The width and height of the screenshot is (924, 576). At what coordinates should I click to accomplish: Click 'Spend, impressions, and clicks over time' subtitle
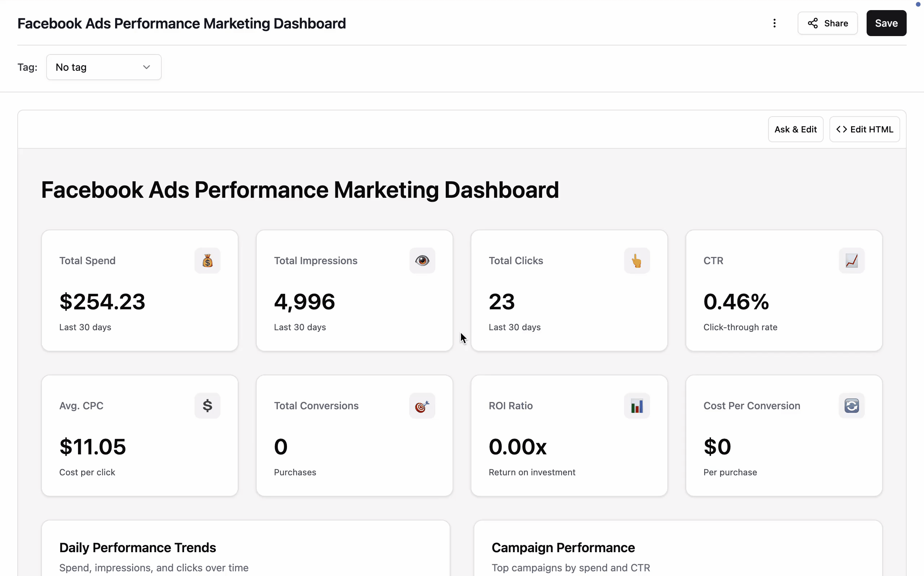(154, 568)
